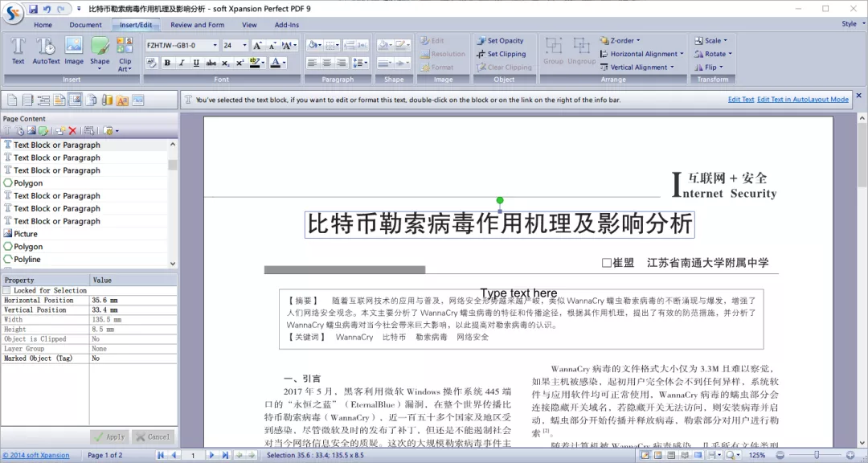Screen dimensions: 868x463
Task: Expand the Z-order dropdown
Action: 620,40
